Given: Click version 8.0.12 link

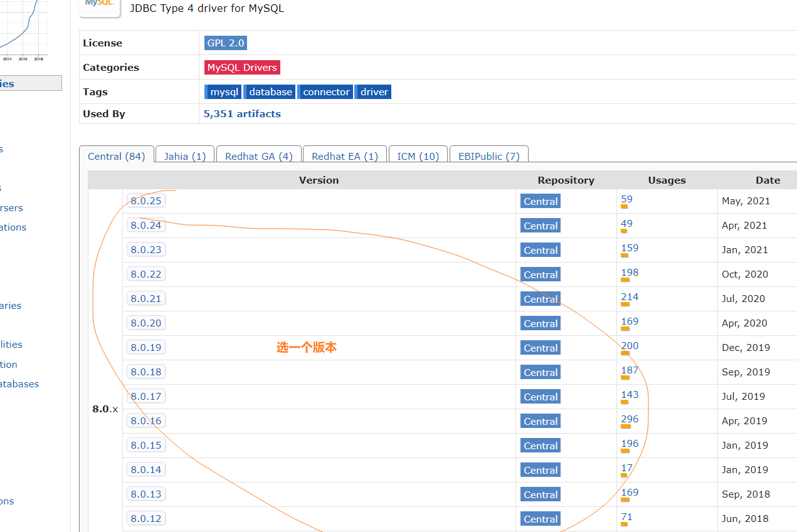Looking at the screenshot, I should click(146, 519).
